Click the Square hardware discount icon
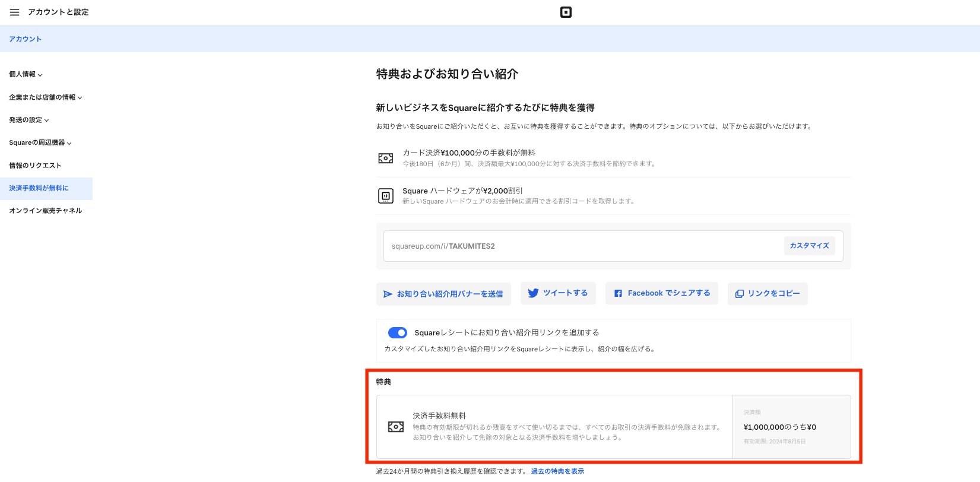 coord(386,196)
